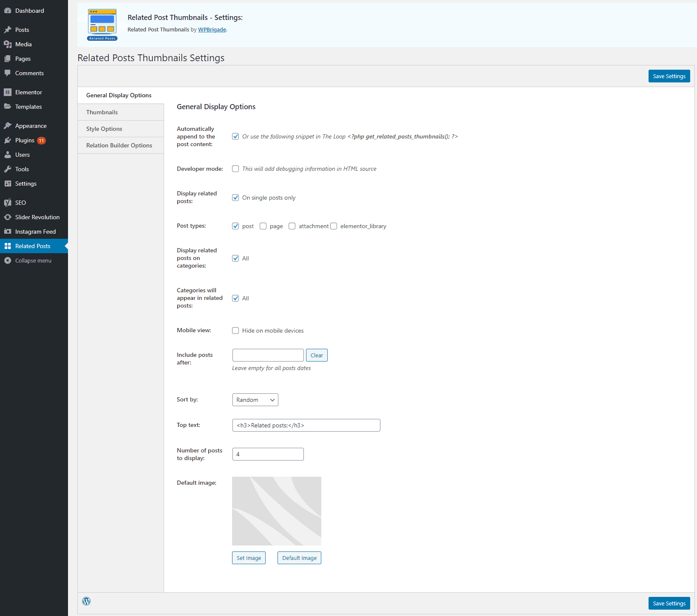This screenshot has width=697, height=616.
Task: Click the default image thumbnail preview
Action: pos(277,511)
